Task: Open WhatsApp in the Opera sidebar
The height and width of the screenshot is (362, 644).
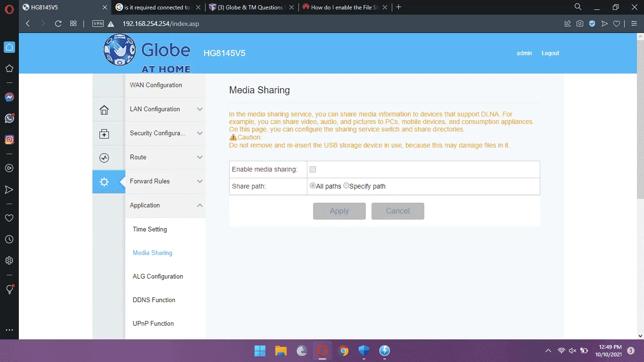Action: point(9,118)
